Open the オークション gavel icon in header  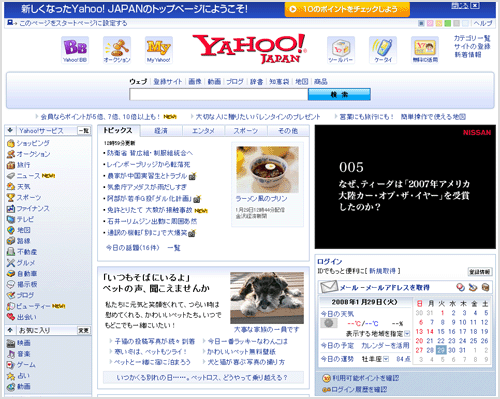117,50
